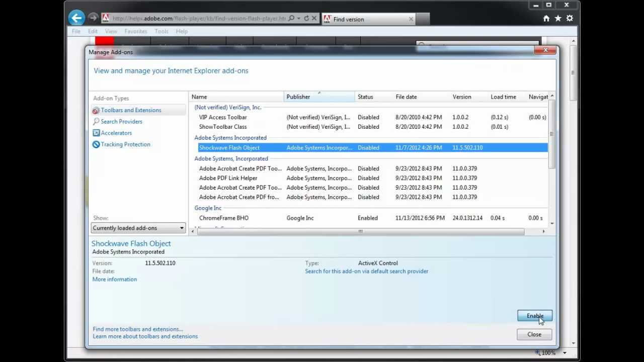Open the Show add-ons dropdown
Image resolution: width=644 pixels, height=362 pixels.
click(x=138, y=228)
